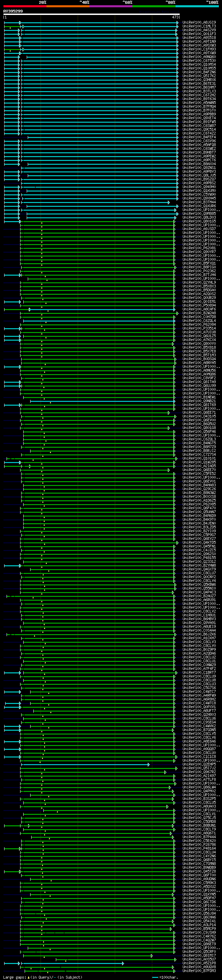The height and width of the screenshot is (980, 222).
Task: Open UniRef100_B5X8X3 entry
Action: coord(199,286)
